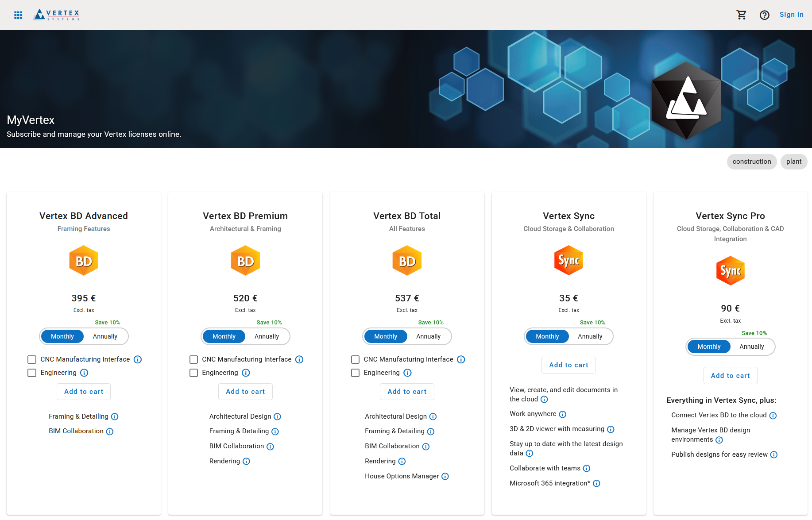Open the shopping cart
Viewport: 812px width, 520px height.
coord(741,15)
